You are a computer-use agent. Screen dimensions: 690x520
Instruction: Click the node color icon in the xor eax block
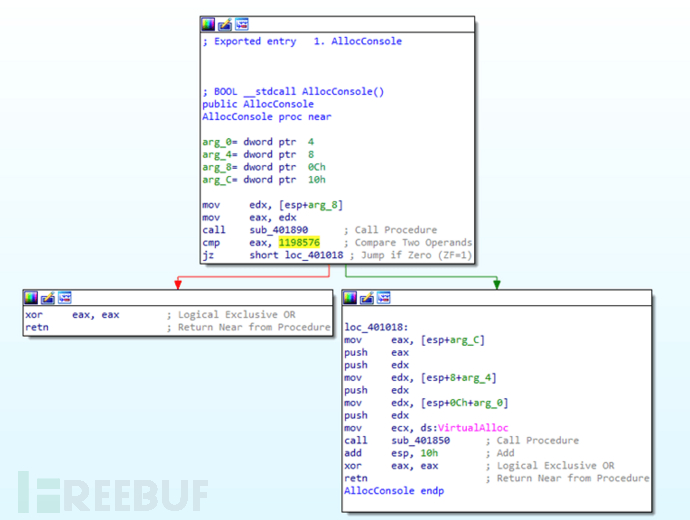click(x=31, y=298)
